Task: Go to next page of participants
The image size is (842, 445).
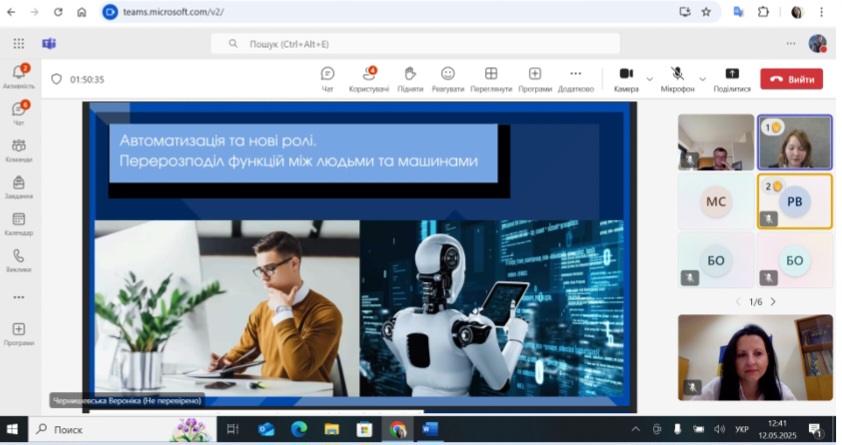Action: click(773, 302)
